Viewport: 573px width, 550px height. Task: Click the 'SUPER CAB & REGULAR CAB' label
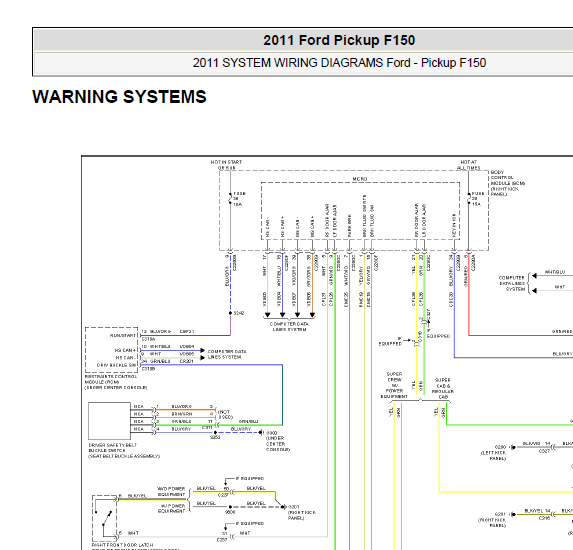443,388
